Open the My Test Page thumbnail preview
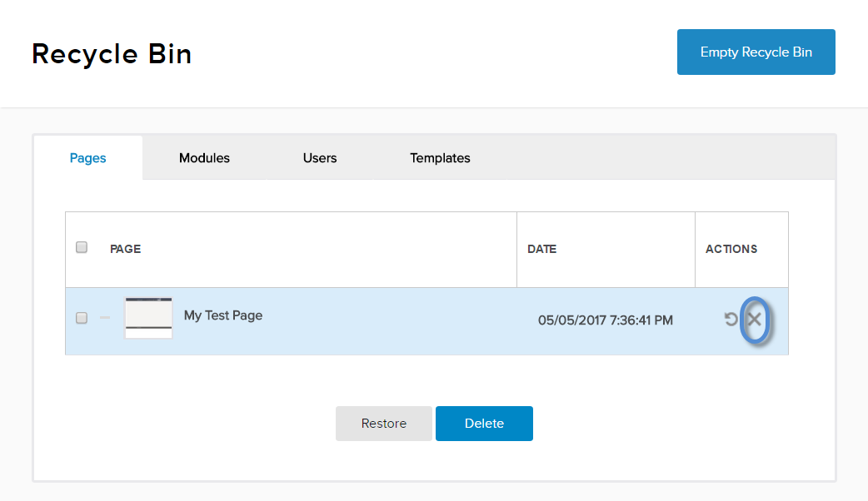The image size is (868, 501). point(148,318)
